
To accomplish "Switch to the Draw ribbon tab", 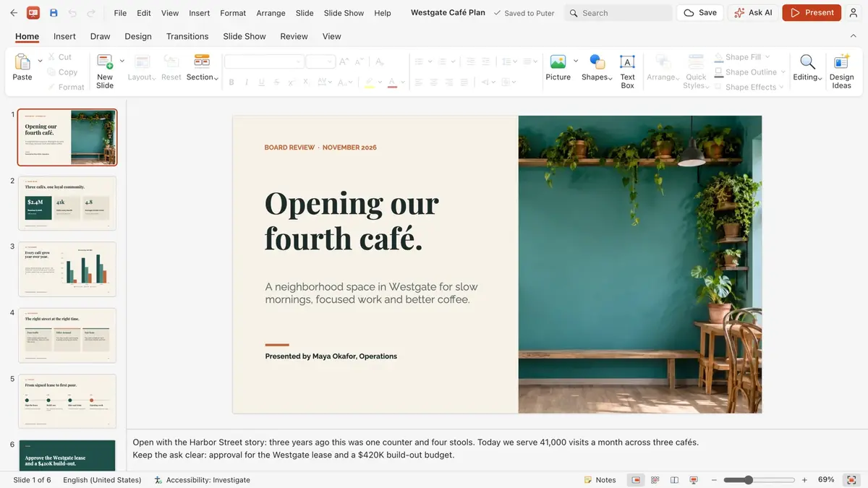I will click(x=101, y=36).
